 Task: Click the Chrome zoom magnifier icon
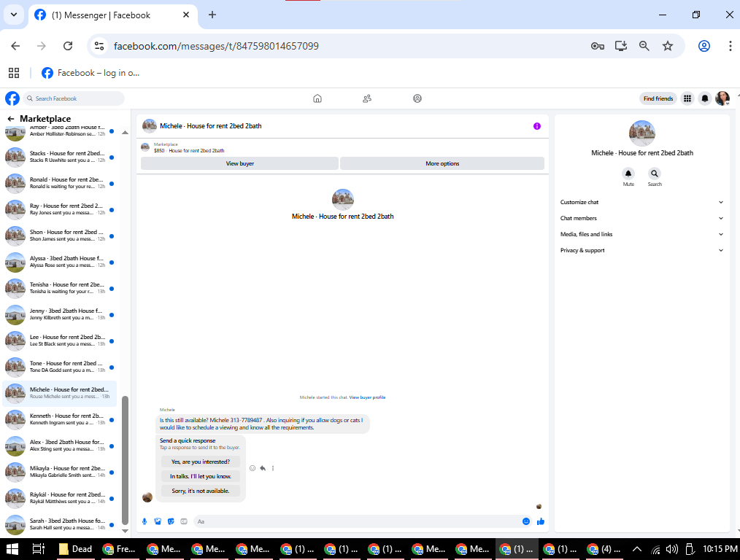pos(644,46)
